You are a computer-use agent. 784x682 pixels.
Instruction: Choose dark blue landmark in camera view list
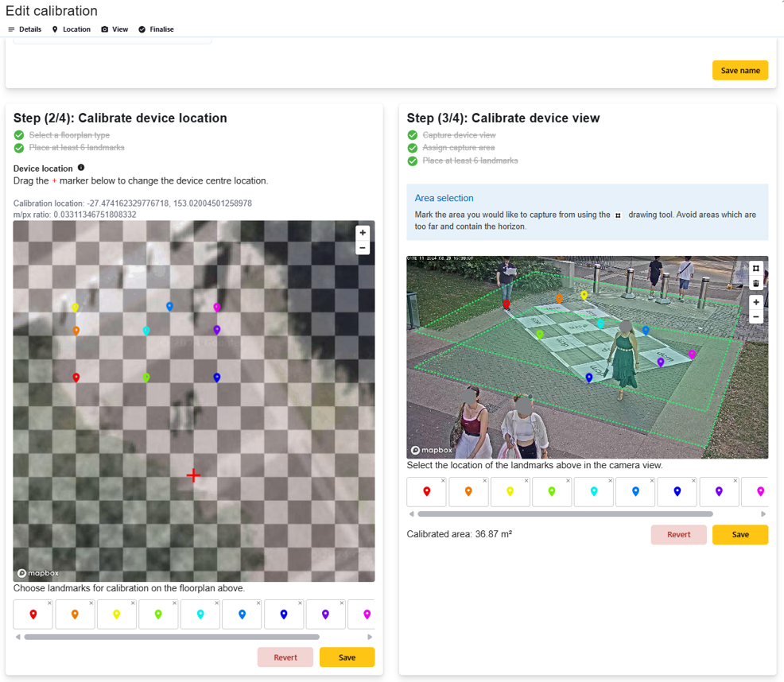pyautogui.click(x=677, y=491)
